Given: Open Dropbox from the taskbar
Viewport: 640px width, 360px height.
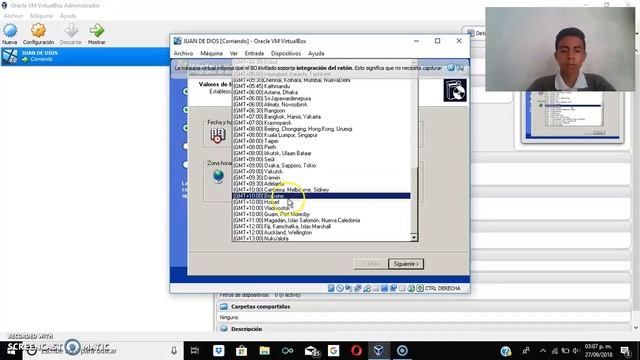Looking at the screenshot, I should point(219,351).
